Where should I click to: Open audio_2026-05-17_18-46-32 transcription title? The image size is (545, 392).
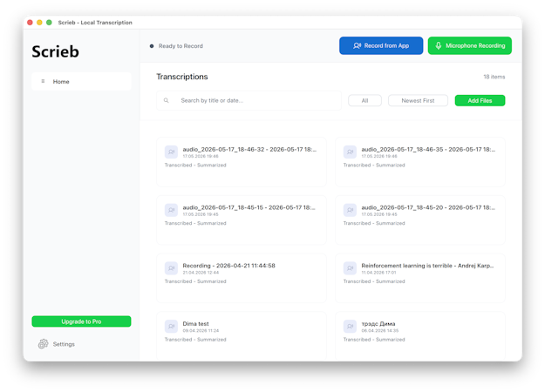[249, 149]
